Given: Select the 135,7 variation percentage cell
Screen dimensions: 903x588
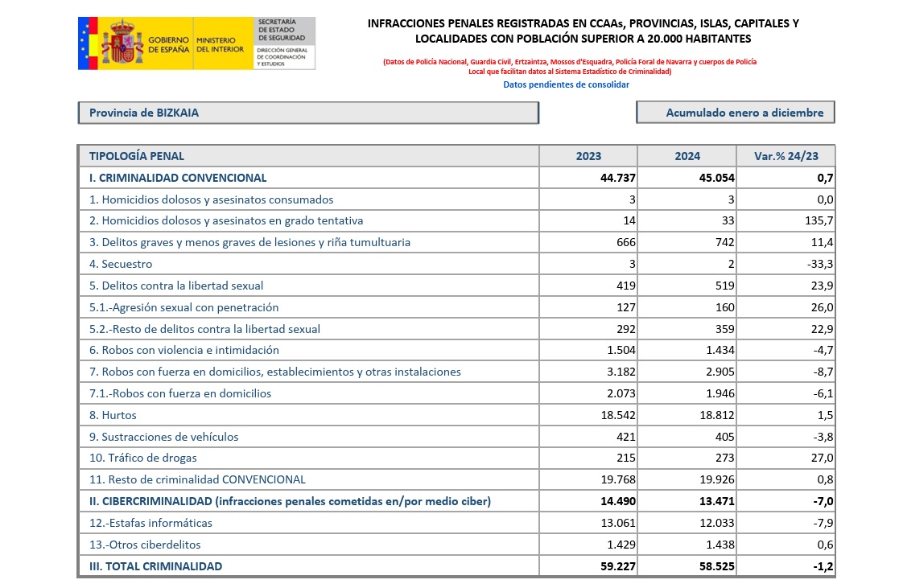Looking at the screenshot, I should [x=817, y=220].
